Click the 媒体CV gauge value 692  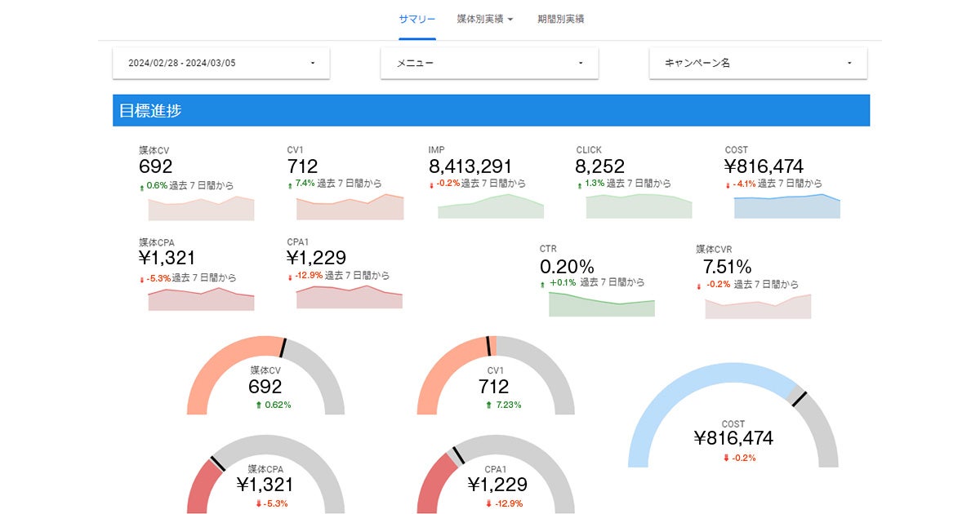(265, 387)
